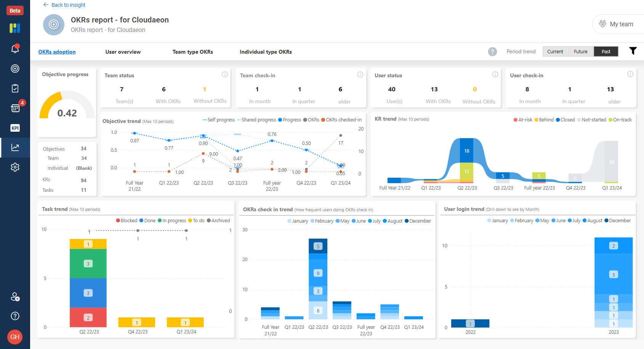Click KR trend Q2 22/23 Closed segment 18
This screenshot has width=644, height=349.
pos(466,151)
